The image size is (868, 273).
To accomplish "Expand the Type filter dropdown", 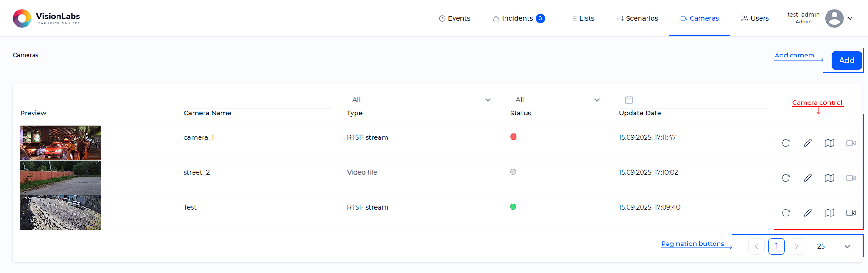I will coord(488,100).
